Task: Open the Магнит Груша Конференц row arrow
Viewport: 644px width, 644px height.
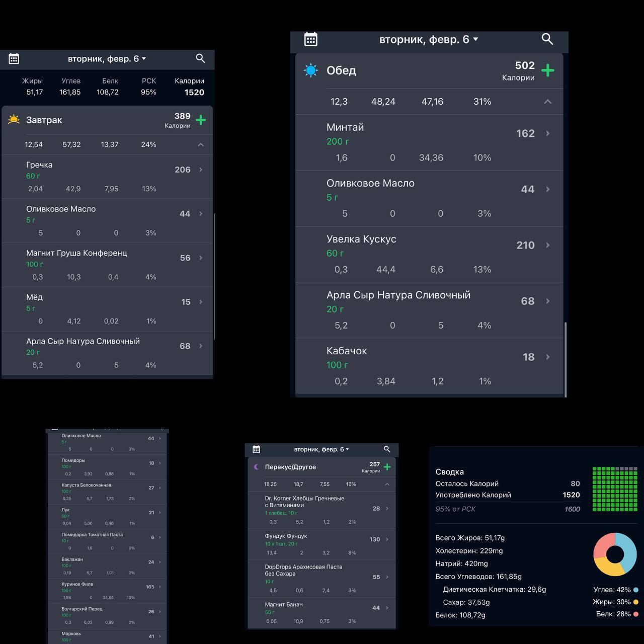Action: click(x=201, y=258)
